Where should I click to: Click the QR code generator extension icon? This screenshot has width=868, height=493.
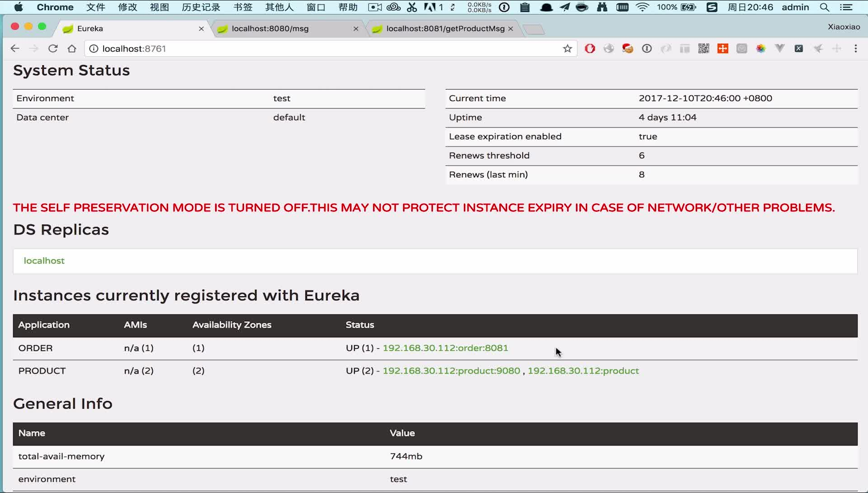[x=704, y=48]
